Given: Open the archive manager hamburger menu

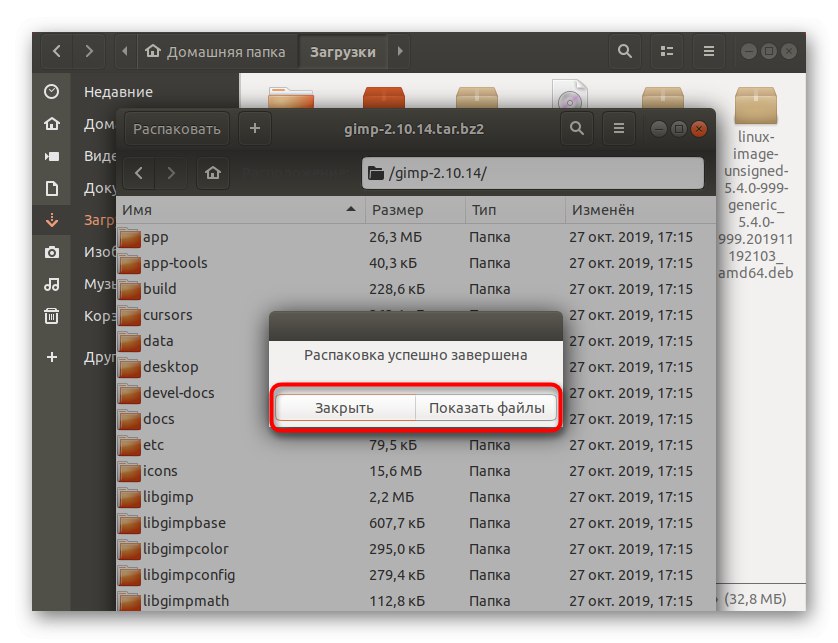Looking at the screenshot, I should (x=618, y=128).
